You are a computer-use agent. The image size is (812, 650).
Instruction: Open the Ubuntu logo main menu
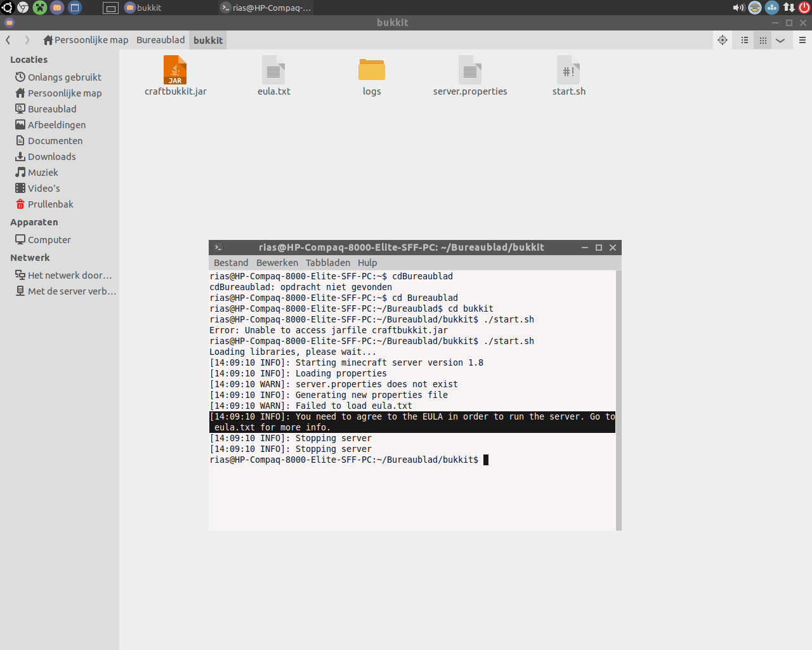pos(7,8)
